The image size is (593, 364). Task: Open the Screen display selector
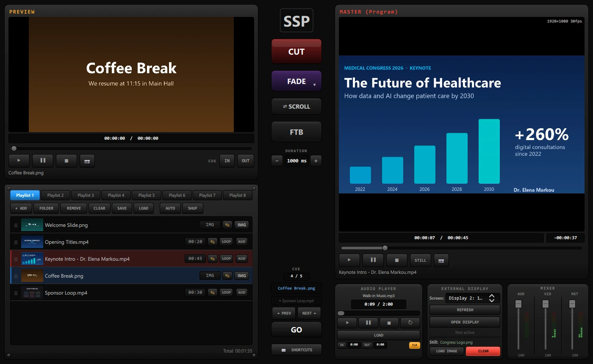(x=473, y=298)
